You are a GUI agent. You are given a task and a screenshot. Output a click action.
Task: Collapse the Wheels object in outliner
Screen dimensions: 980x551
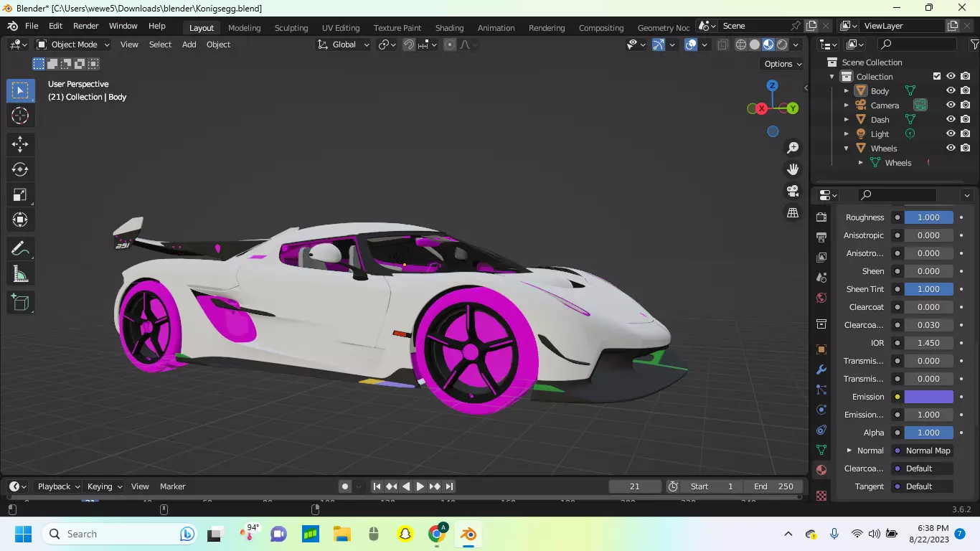847,149
